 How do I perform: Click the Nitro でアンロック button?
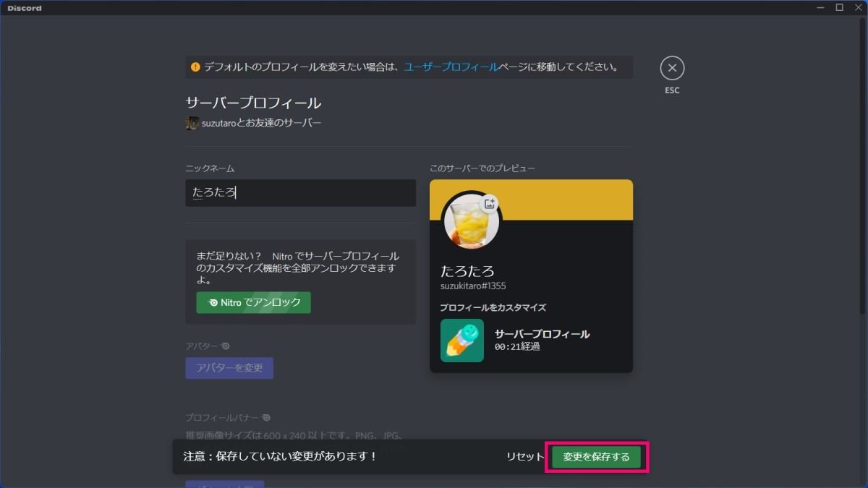(253, 302)
